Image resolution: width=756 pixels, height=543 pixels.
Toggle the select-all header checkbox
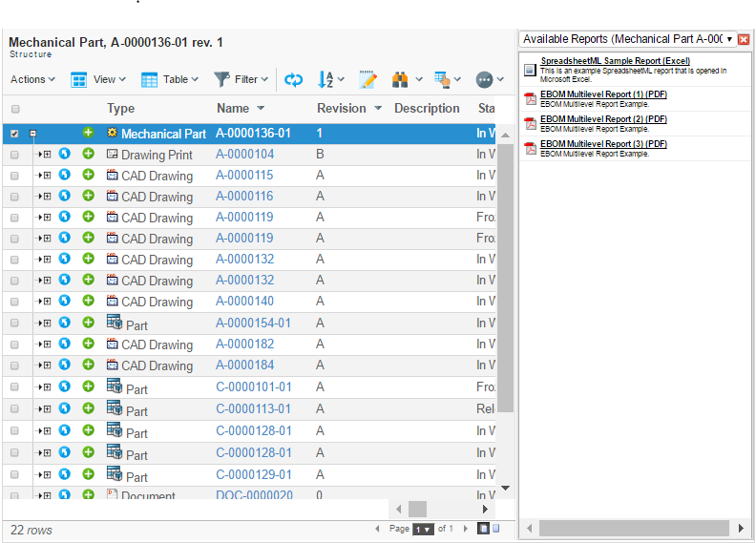click(x=14, y=109)
